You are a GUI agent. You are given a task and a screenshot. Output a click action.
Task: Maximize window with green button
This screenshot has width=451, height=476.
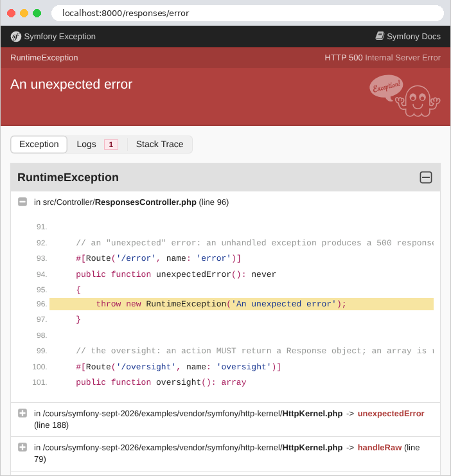[37, 13]
